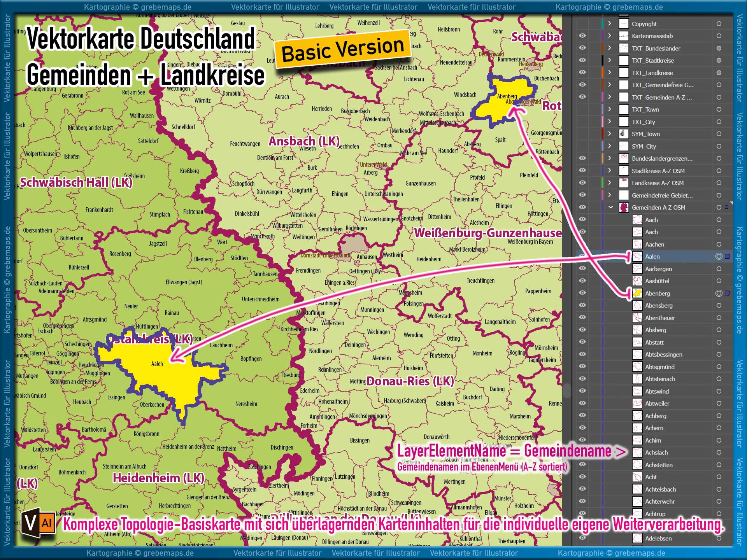This screenshot has width=747, height=560.
Task: Click the Aalen sublayer target circle
Action: 719,256
